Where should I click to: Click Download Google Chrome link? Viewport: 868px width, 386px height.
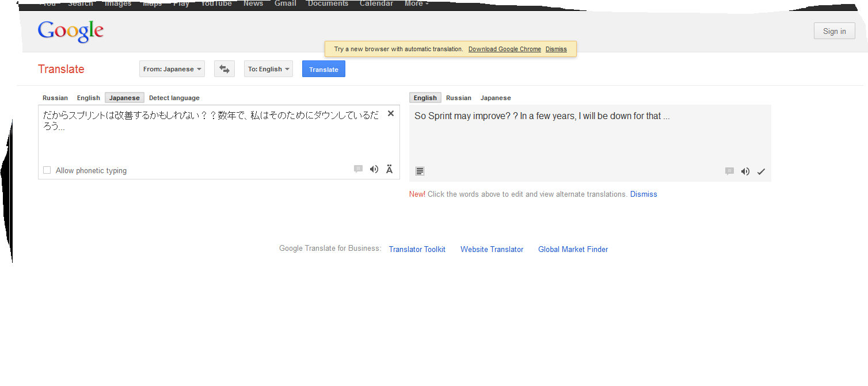pos(505,49)
